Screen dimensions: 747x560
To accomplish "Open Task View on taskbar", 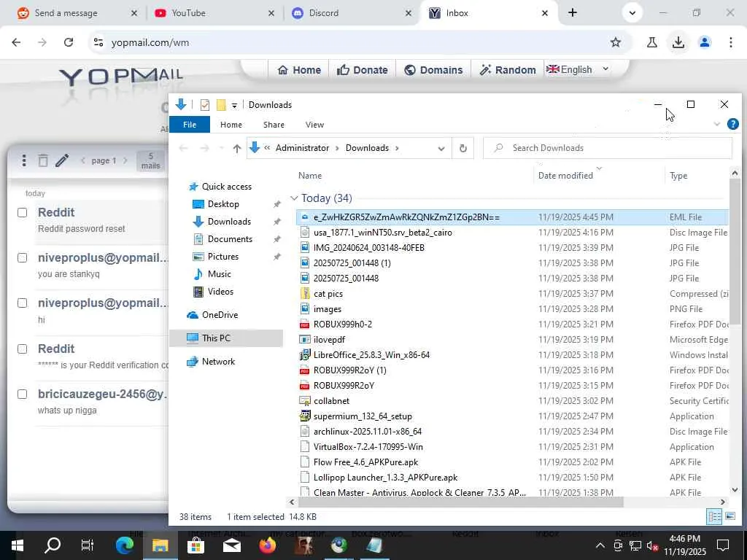I will 88,545.
